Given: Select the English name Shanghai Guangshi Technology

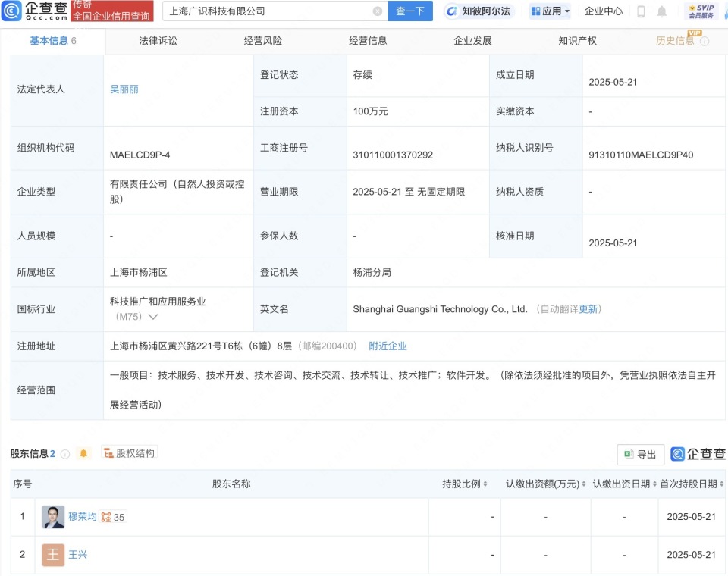Looking at the screenshot, I should (x=440, y=309).
